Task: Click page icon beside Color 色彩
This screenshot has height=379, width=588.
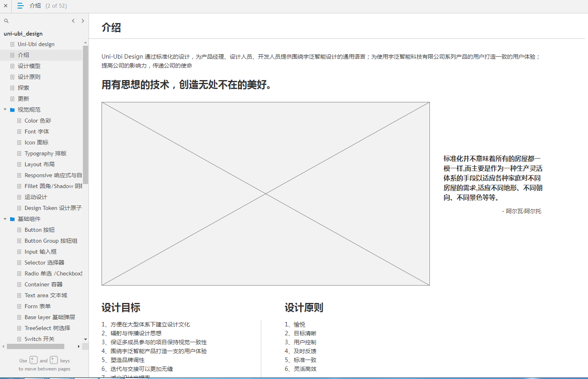Action: point(19,121)
